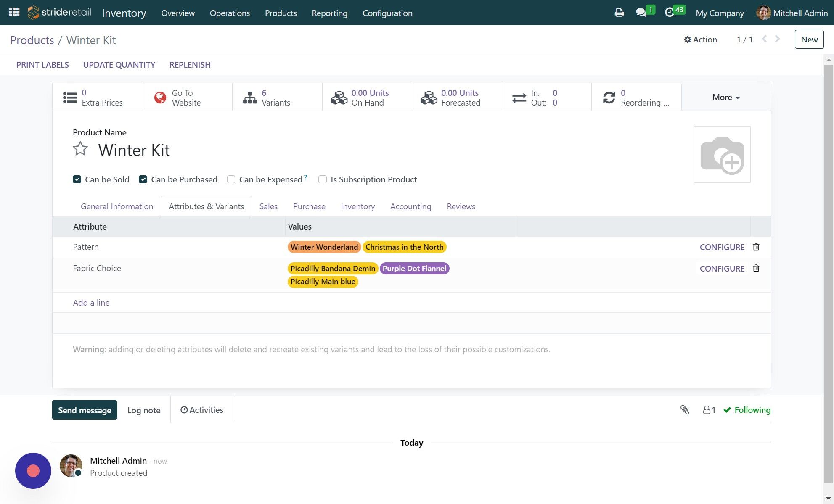The width and height of the screenshot is (834, 504).
Task: Open the conversations chat icon
Action: tap(641, 13)
